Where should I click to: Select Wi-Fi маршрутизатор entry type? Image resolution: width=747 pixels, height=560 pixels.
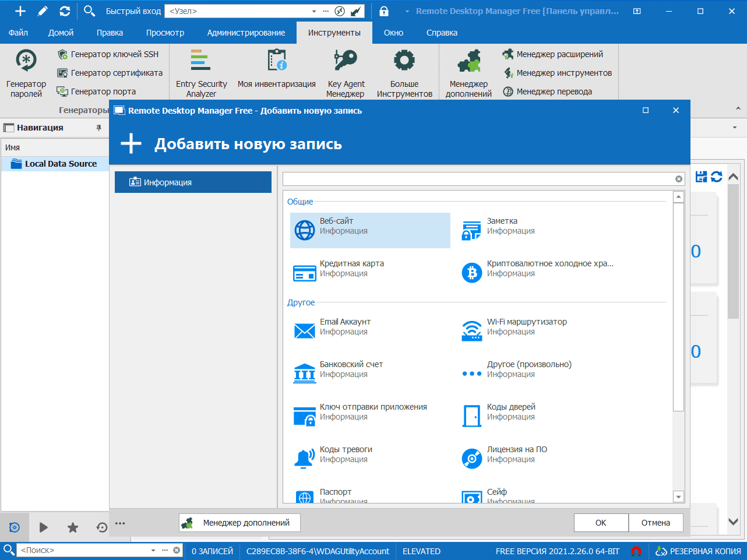(537, 331)
